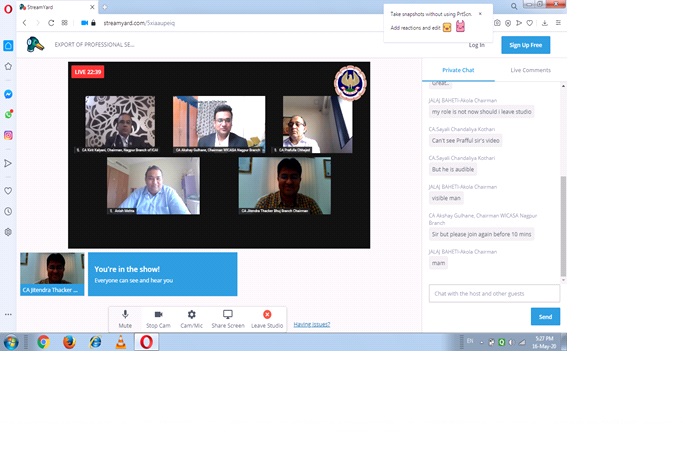Open a new tab with plus button

(105, 7)
